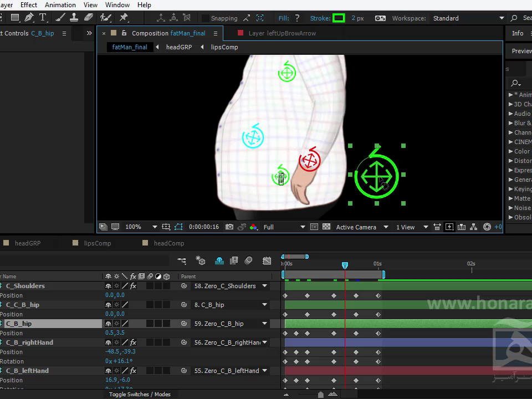This screenshot has width=532, height=399.
Task: Close the Composition fatMan_final tab
Action: point(104,33)
